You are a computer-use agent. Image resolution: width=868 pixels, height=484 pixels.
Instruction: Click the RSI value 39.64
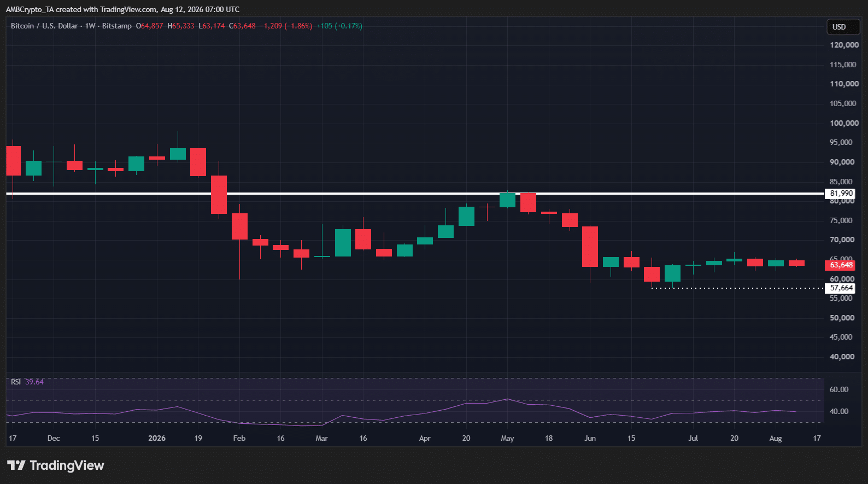tap(34, 382)
